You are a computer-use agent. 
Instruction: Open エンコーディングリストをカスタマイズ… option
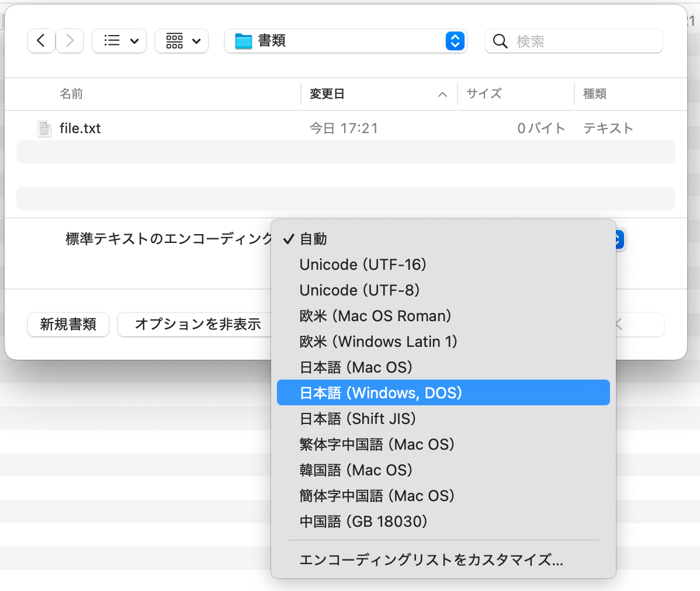coord(431,560)
